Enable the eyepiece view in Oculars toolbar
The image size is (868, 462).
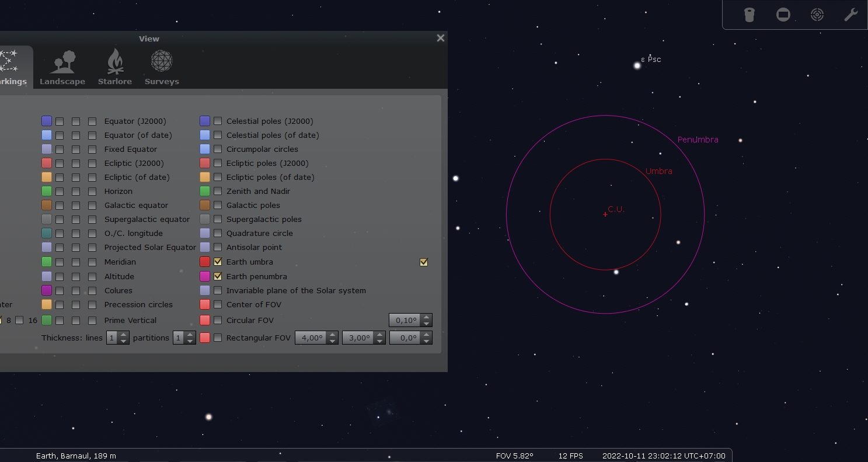point(750,15)
